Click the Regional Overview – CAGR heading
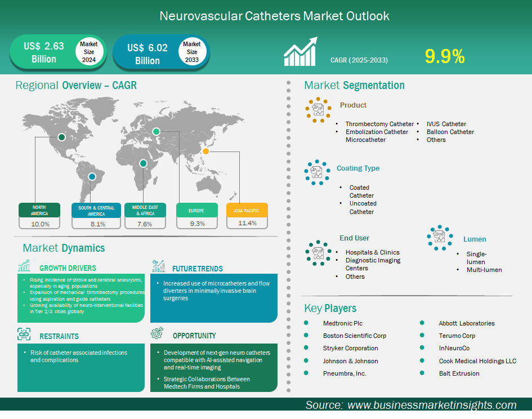The height and width of the screenshot is (419, 532). [76, 85]
